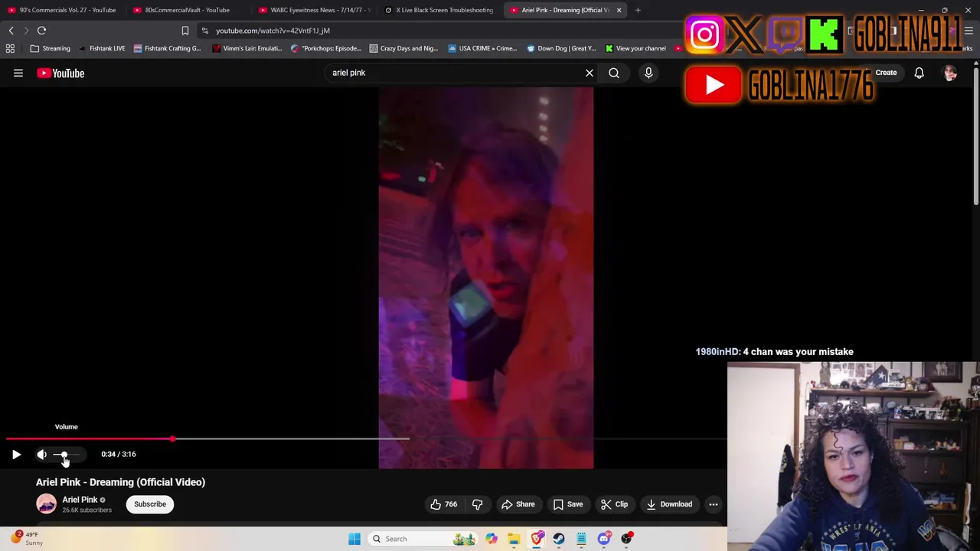
Task: Open Discord from the taskbar
Action: (x=604, y=539)
